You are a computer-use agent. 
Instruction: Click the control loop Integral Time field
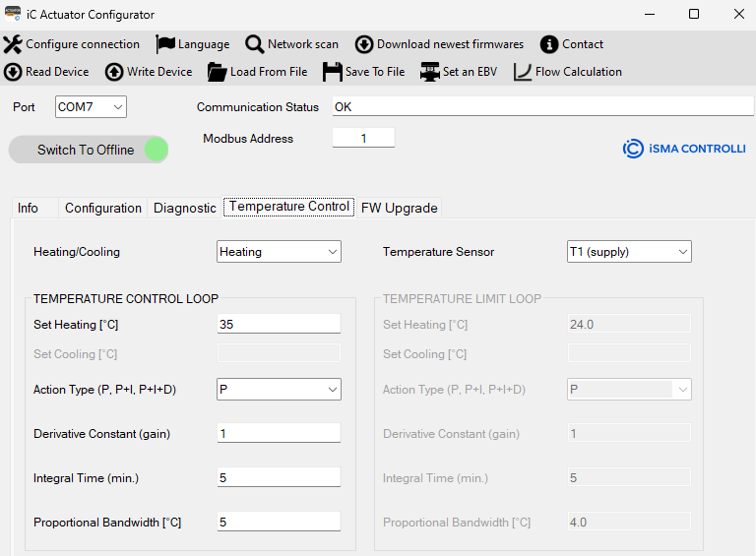click(x=279, y=477)
